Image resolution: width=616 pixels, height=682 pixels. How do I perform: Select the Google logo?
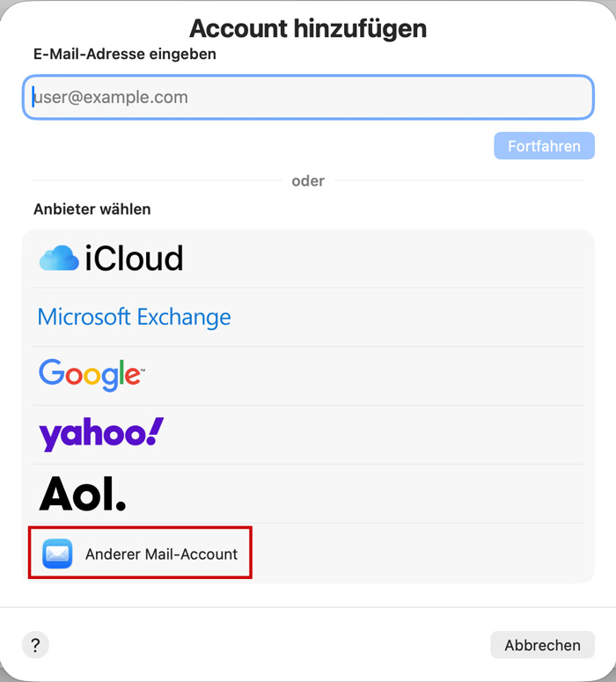click(x=89, y=375)
